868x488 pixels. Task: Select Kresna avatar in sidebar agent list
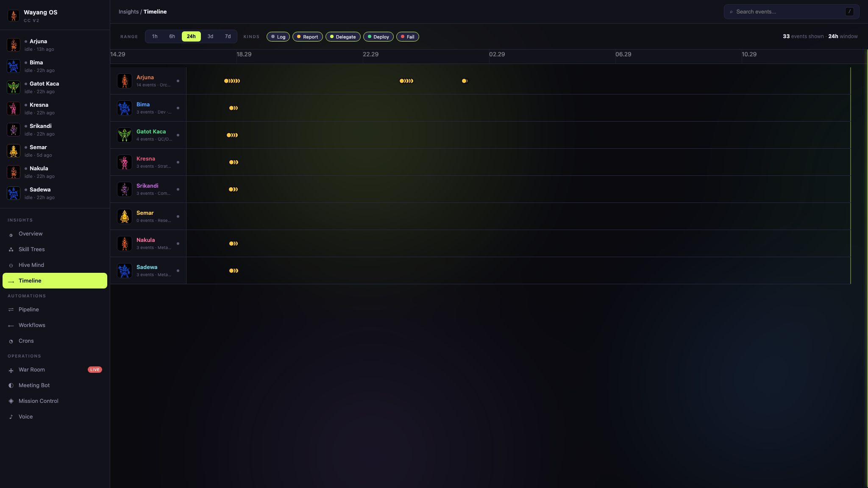pyautogui.click(x=14, y=108)
